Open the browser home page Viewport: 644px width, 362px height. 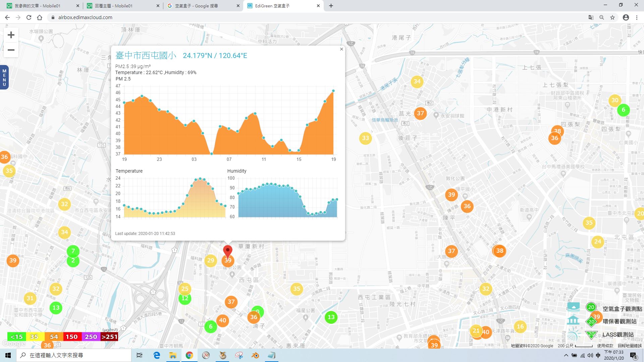tap(40, 17)
